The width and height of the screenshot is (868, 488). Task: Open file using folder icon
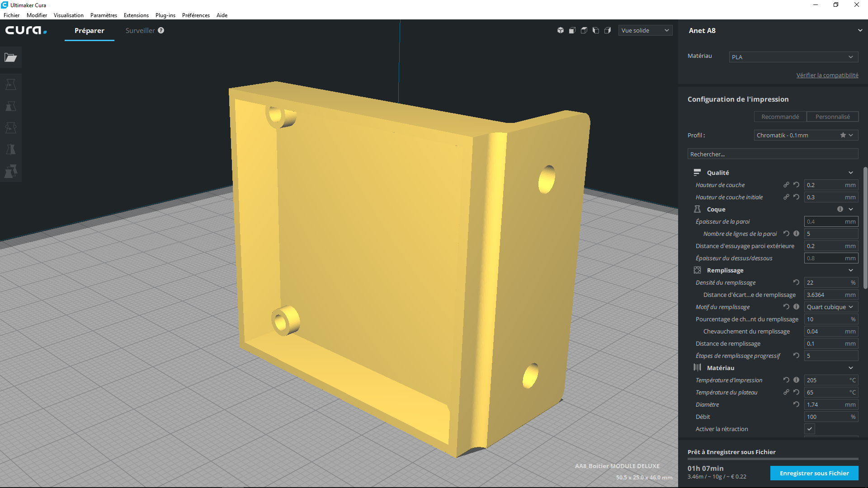11,57
